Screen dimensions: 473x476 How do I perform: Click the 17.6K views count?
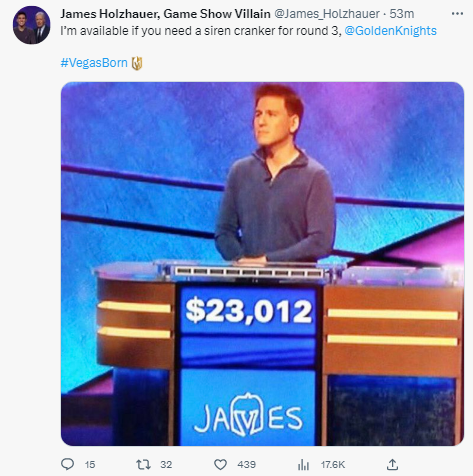333,465
